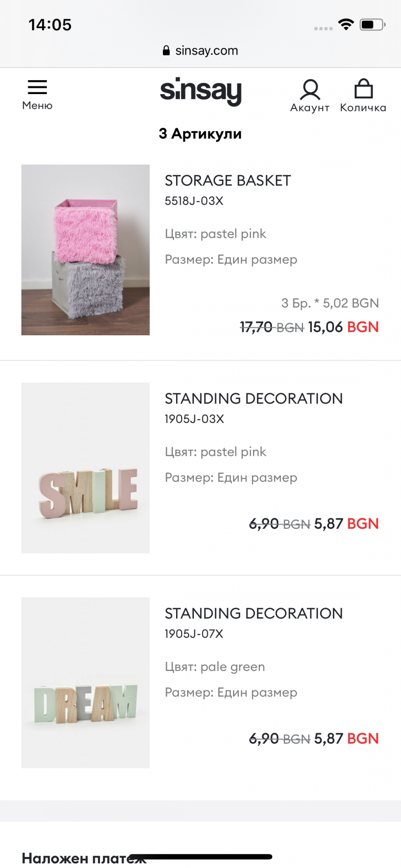Image resolution: width=401 pixels, height=868 pixels.
Task: Open the SMILE decoration thumbnail
Action: point(85,468)
